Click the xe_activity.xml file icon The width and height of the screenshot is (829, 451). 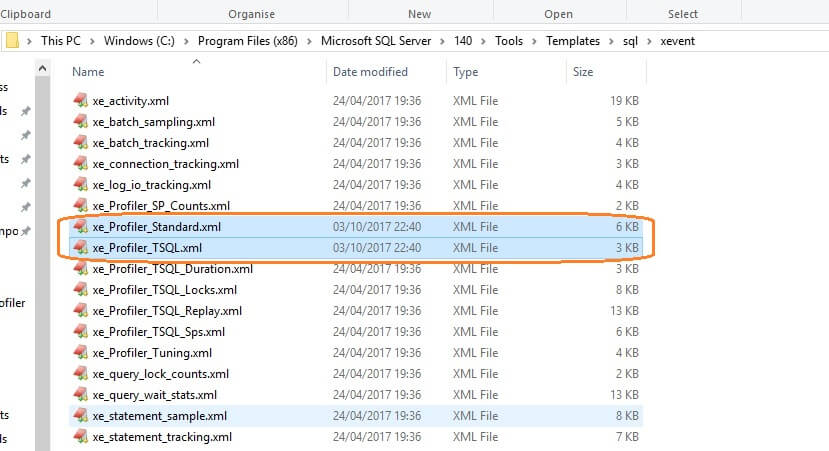81,101
